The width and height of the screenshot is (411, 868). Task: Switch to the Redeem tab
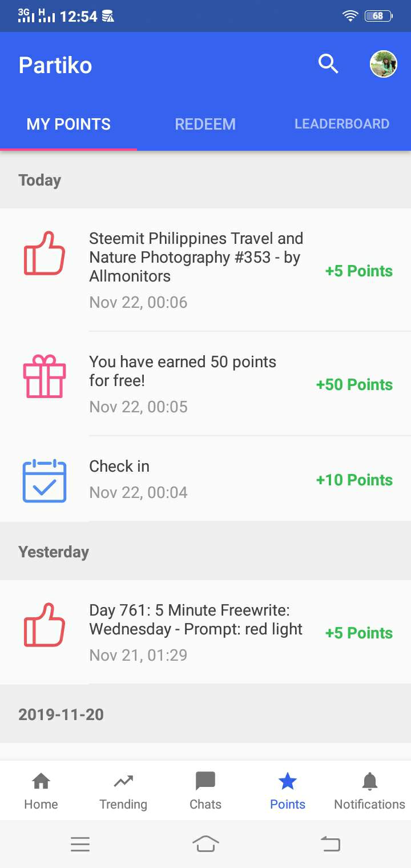pyautogui.click(x=205, y=124)
